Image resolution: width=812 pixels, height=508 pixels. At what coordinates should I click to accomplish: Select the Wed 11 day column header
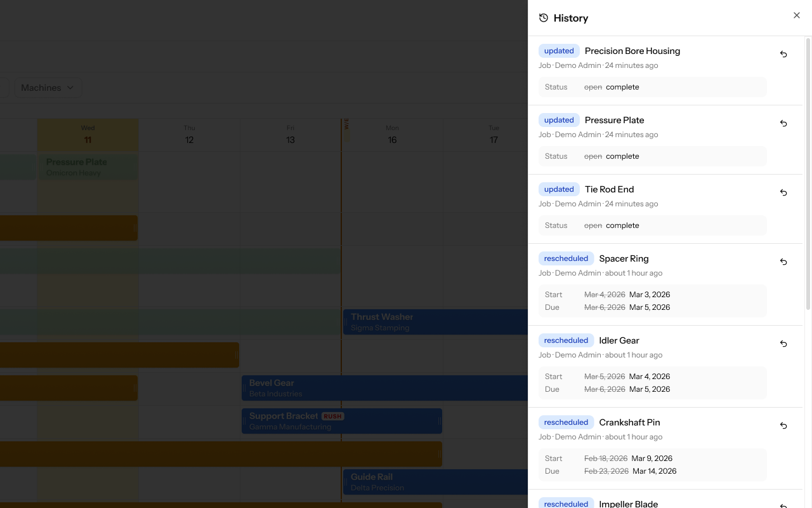click(x=88, y=135)
